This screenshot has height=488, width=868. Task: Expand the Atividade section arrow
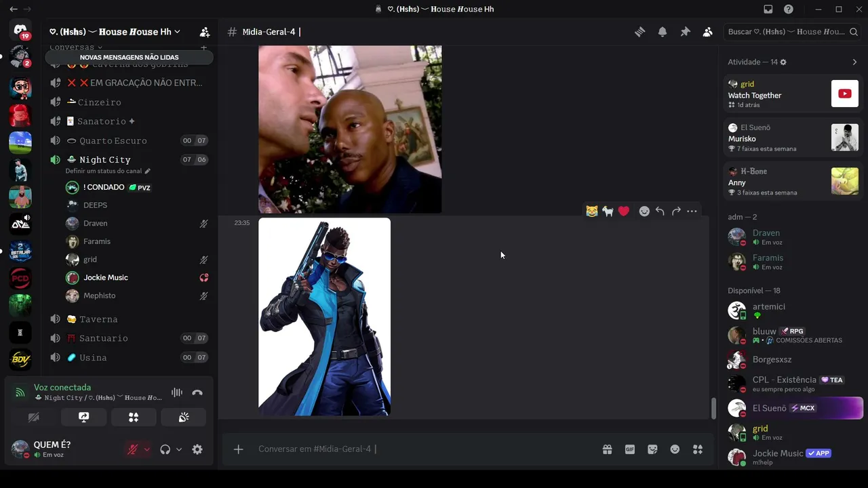pos(854,62)
